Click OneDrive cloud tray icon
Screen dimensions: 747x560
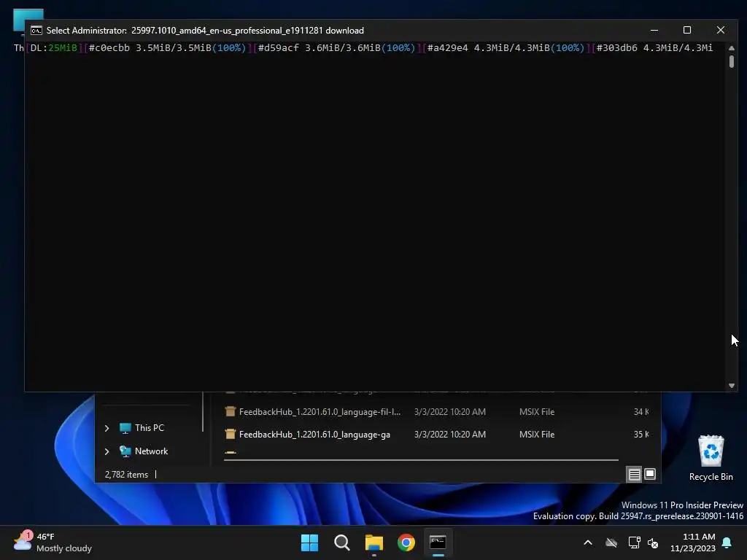[611, 542]
